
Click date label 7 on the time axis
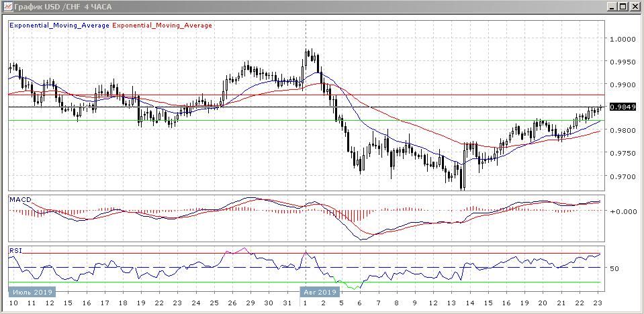tap(378, 303)
